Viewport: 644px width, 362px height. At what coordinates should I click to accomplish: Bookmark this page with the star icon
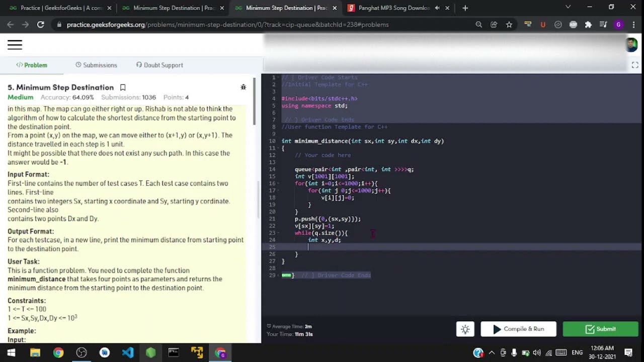(509, 24)
